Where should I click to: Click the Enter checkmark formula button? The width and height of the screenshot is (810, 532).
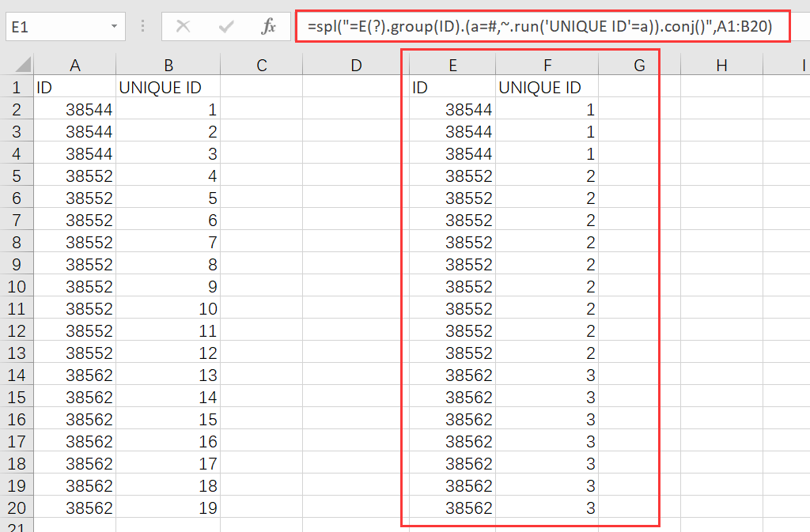pos(227,27)
